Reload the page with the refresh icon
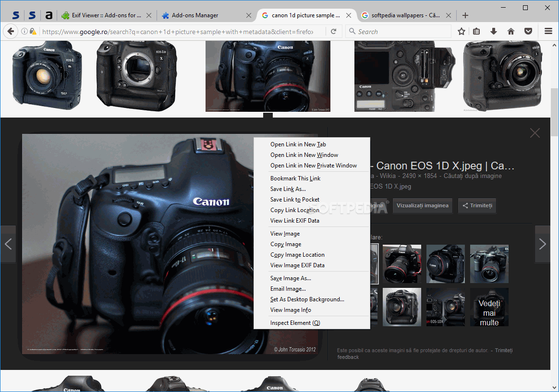The image size is (559, 392). tap(333, 31)
